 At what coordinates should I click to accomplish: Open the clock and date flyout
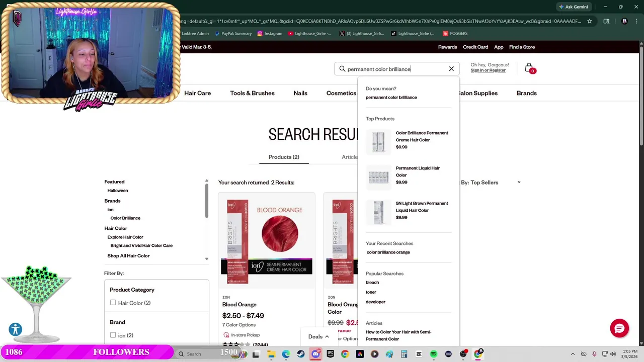click(x=630, y=354)
